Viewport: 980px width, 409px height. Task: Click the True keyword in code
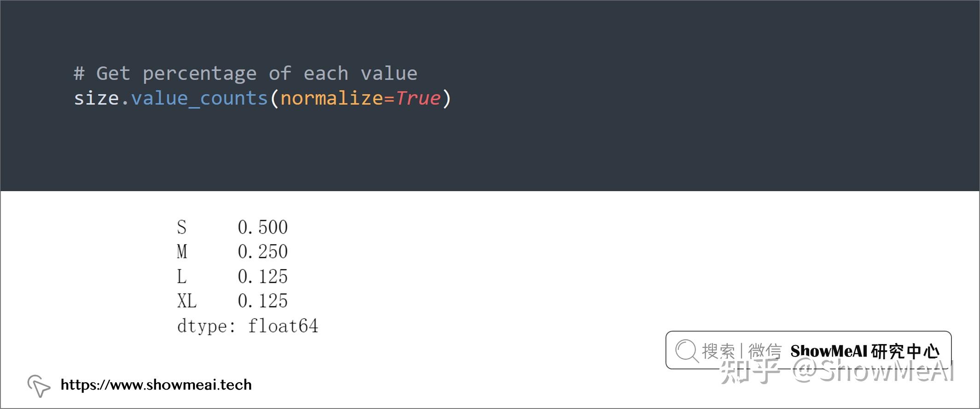[x=418, y=98]
